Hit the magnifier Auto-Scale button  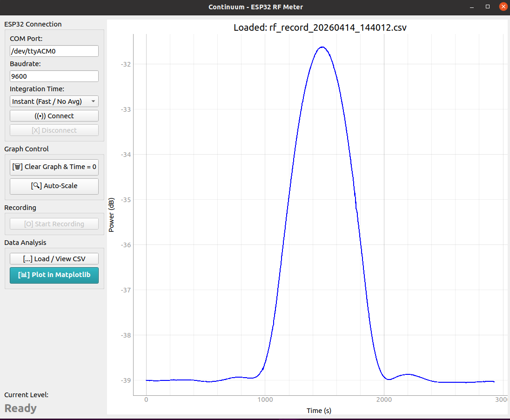(54, 186)
